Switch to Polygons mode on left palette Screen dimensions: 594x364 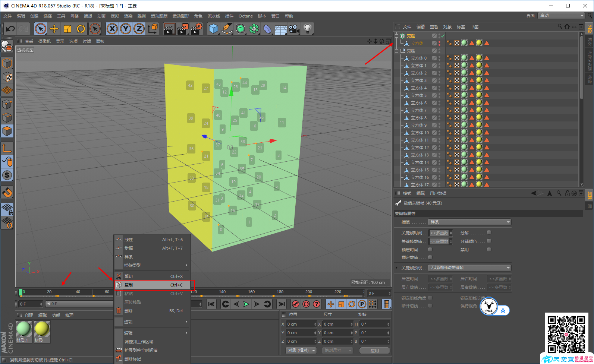[7, 131]
